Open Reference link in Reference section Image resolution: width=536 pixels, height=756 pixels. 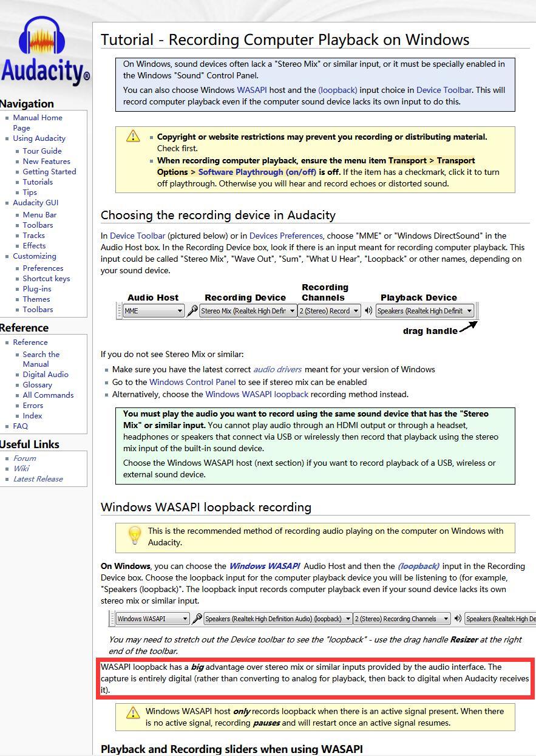click(x=30, y=342)
